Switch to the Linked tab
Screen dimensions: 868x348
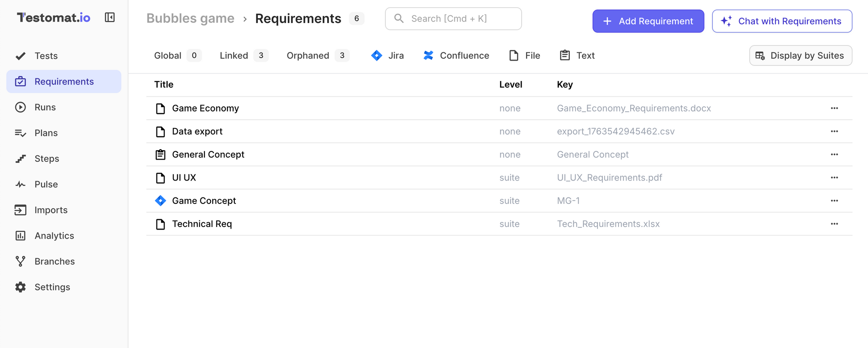coord(244,56)
